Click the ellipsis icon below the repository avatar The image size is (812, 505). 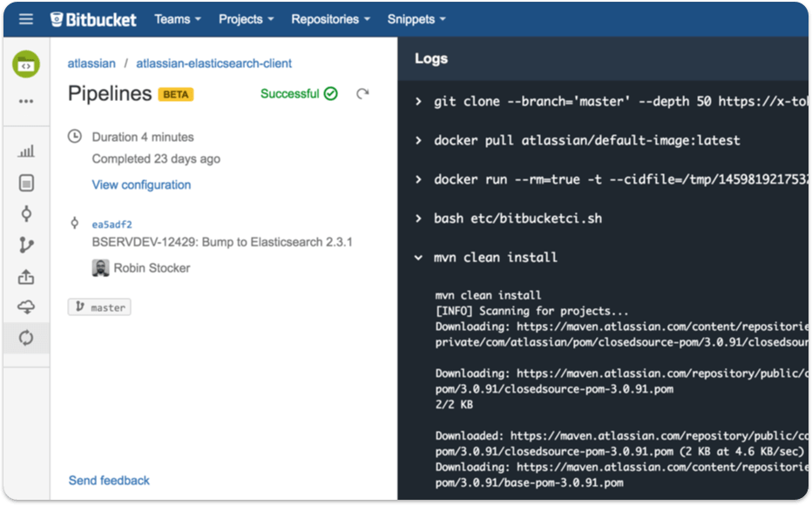26,103
